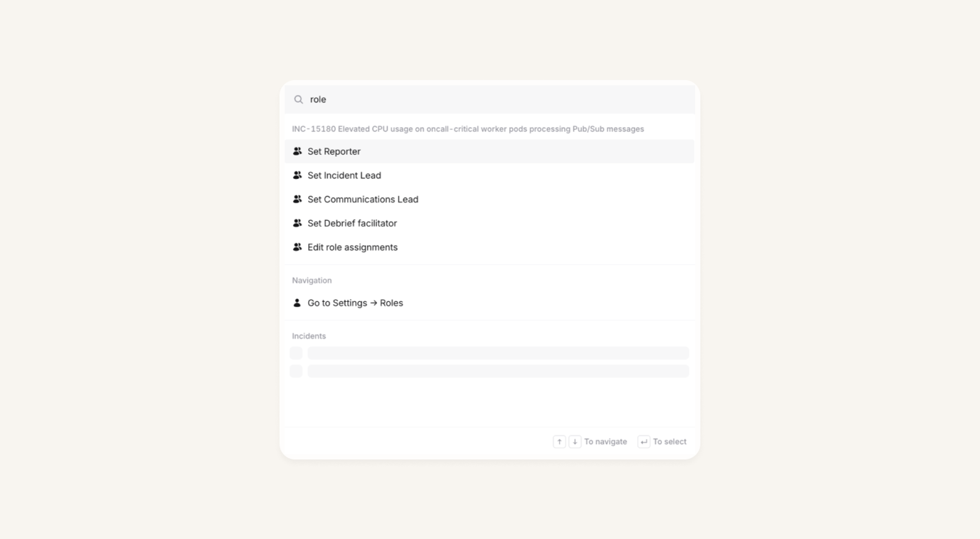Select Set Debrief facilitator entry

352,224
